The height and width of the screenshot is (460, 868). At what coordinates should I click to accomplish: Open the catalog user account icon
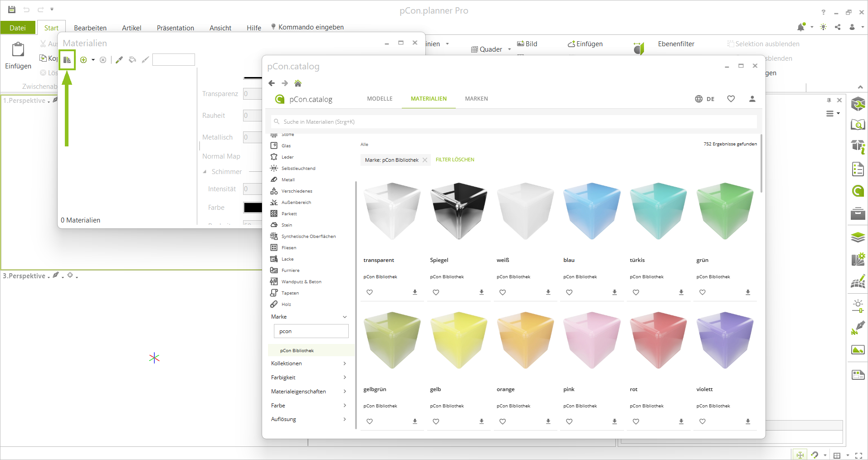click(x=752, y=99)
